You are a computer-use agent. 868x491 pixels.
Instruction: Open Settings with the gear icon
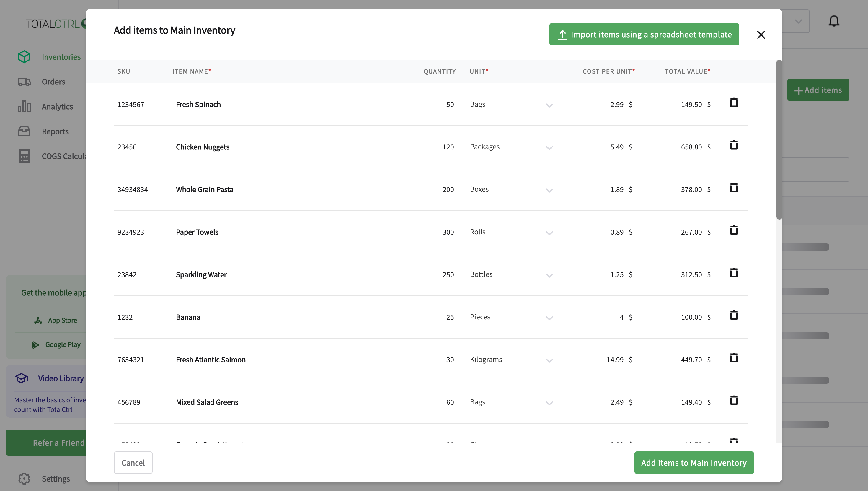point(24,479)
